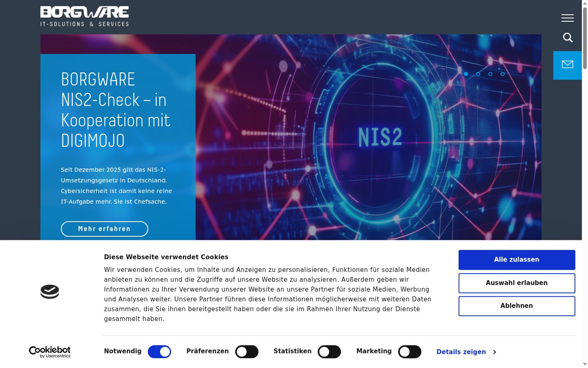
Task: Select the second slider dot
Action: [478, 74]
